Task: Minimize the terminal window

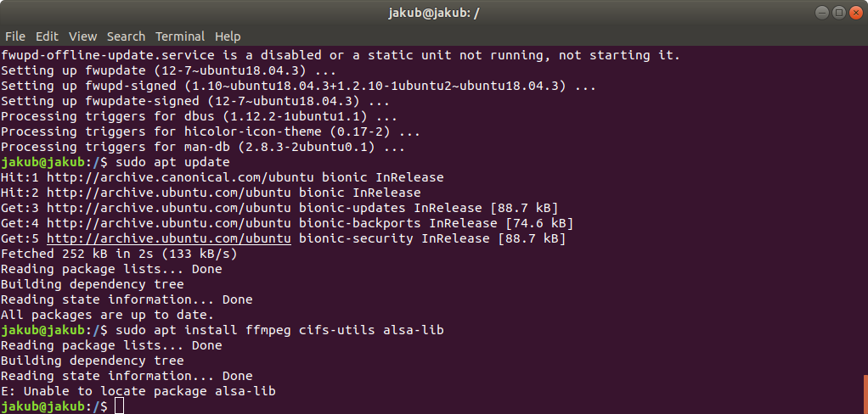Action: (823, 13)
